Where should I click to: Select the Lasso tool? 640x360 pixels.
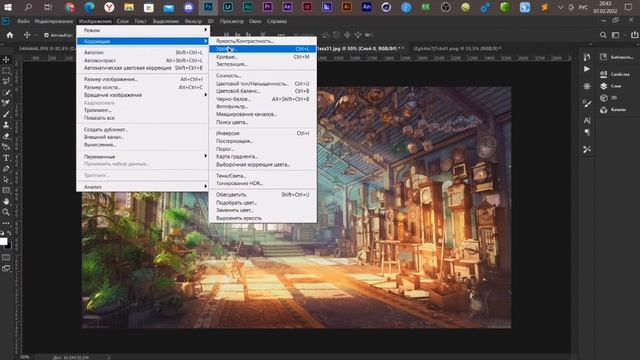(6, 81)
